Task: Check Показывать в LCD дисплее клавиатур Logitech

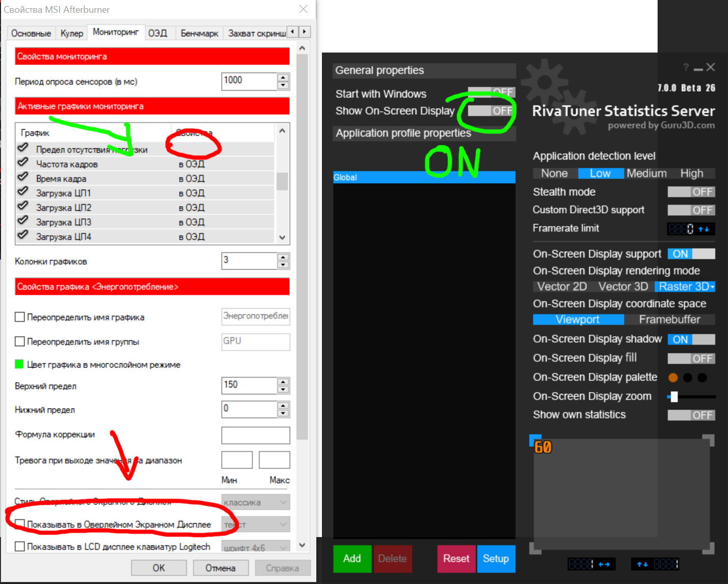Action: [20, 547]
